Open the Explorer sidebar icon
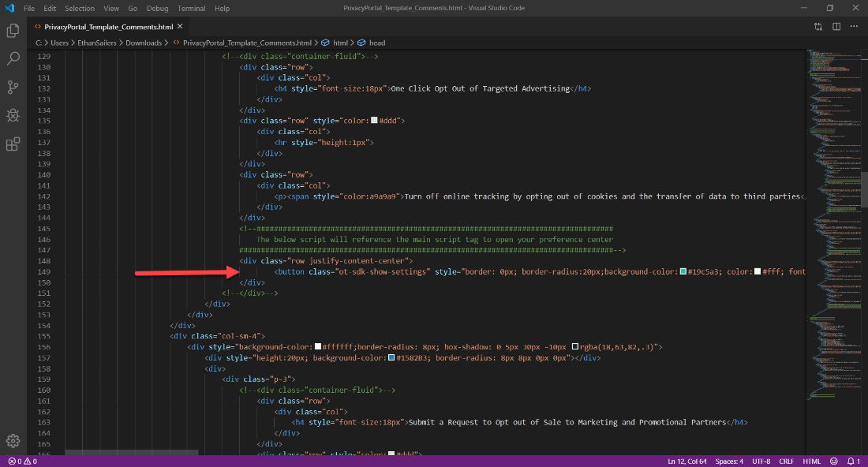Image resolution: width=868 pixels, height=467 pixels. [11, 30]
